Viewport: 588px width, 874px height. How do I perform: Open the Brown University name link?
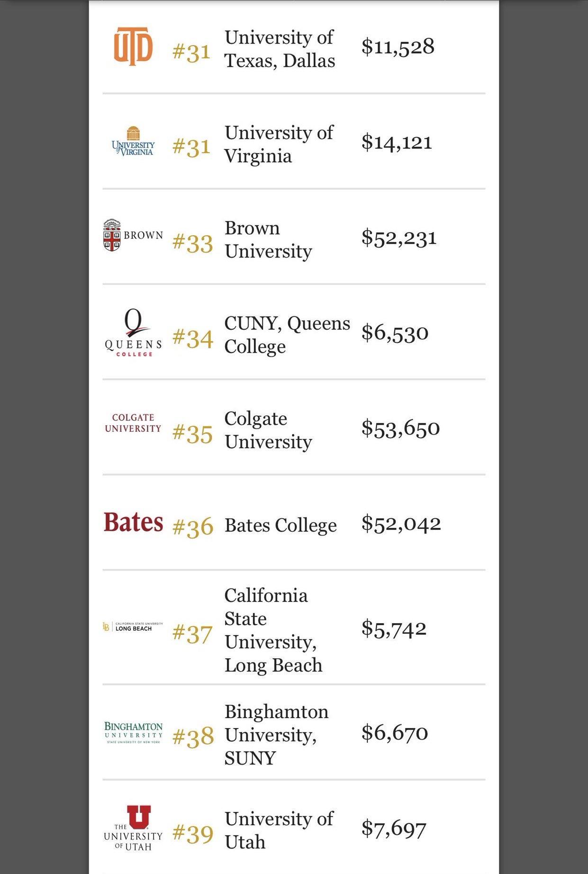[268, 239]
